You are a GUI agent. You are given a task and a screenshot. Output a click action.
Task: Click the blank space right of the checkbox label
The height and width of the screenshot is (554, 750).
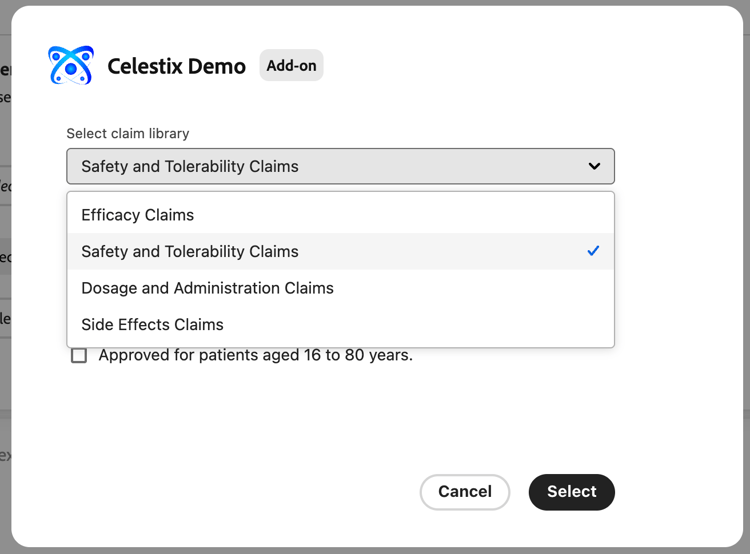pyautogui.click(x=520, y=356)
